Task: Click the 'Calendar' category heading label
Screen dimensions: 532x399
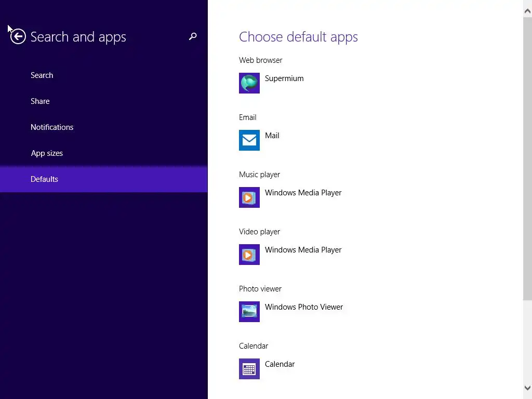Action: tap(253, 346)
